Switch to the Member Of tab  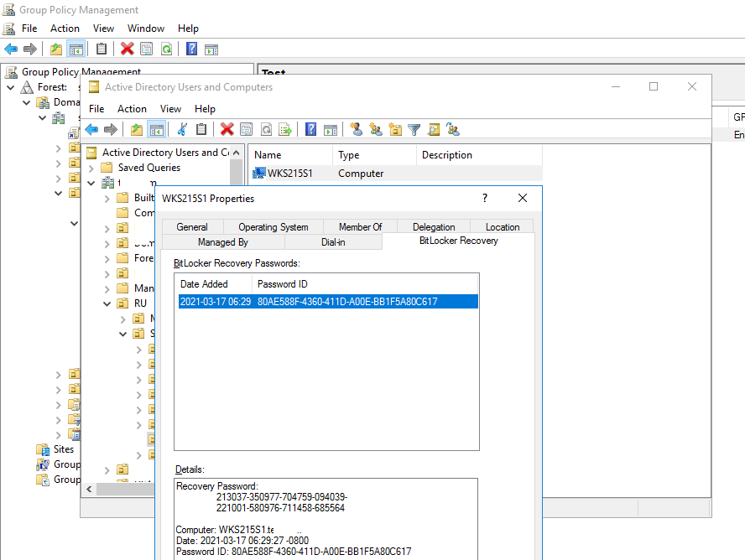360,227
